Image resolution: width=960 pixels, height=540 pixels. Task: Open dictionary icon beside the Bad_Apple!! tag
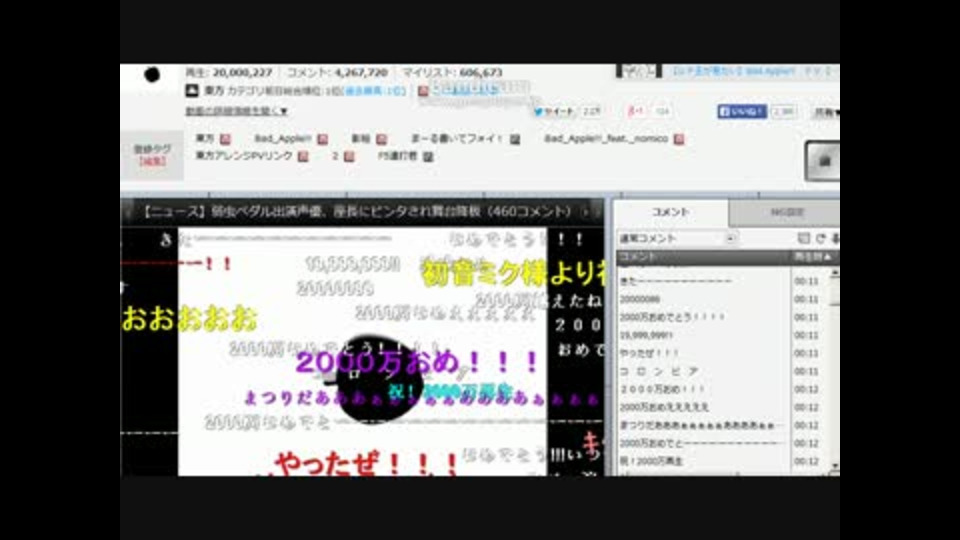pyautogui.click(x=323, y=139)
